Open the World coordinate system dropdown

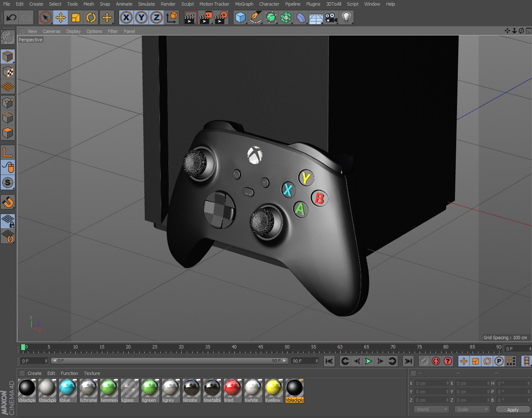point(431,409)
